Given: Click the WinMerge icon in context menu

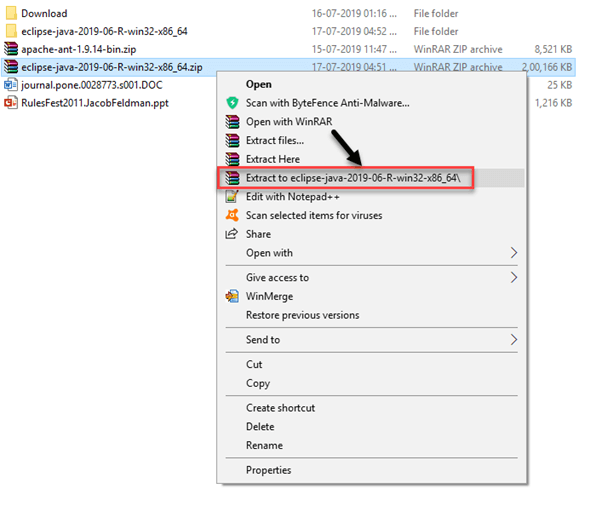Looking at the screenshot, I should [x=231, y=297].
